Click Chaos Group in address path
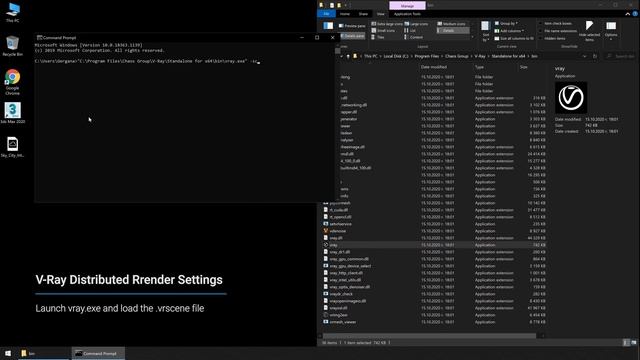Viewport: 640px width, 360px height. 457,56
